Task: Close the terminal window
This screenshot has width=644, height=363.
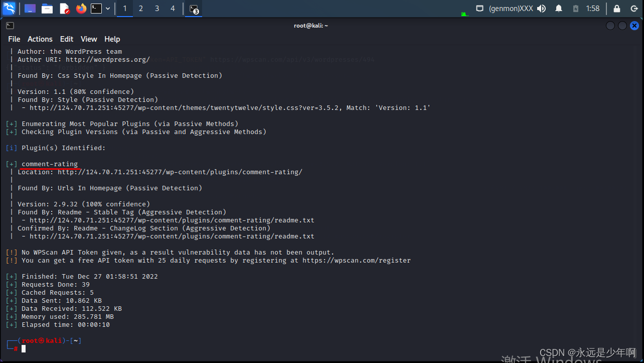Action: tap(634, 26)
